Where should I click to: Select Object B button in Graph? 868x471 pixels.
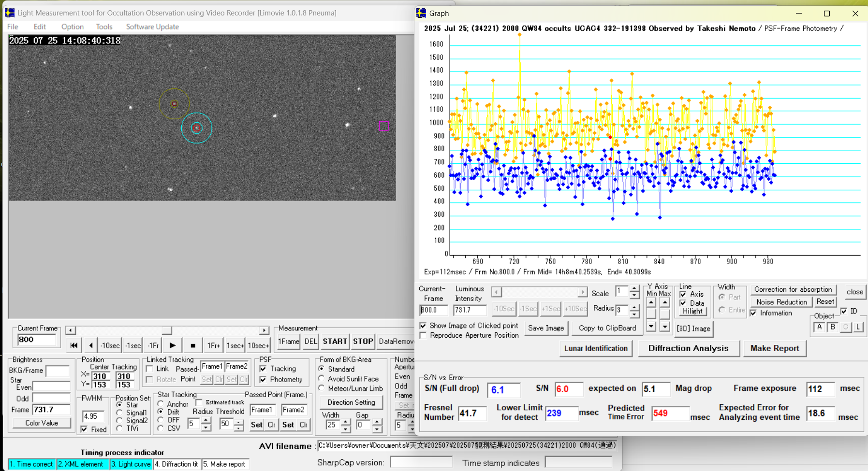(832, 327)
